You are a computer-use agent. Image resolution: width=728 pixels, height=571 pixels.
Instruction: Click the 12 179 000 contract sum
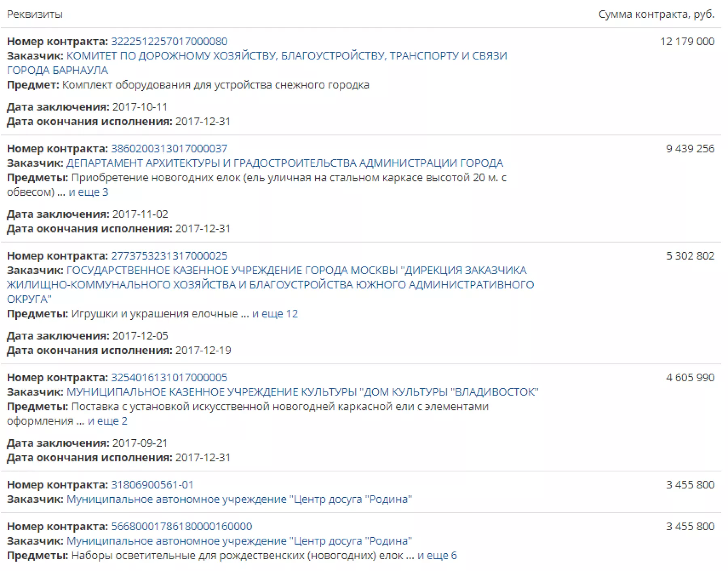click(687, 41)
